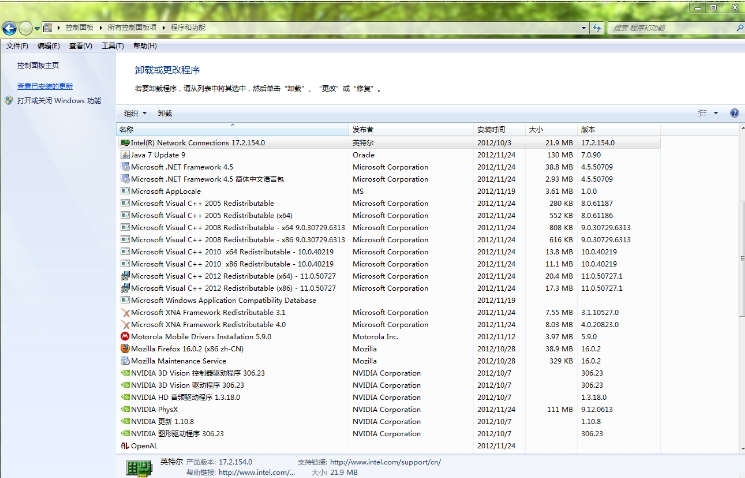Sort by the 安装时间 column header
745x478 pixels.
[x=499, y=129]
